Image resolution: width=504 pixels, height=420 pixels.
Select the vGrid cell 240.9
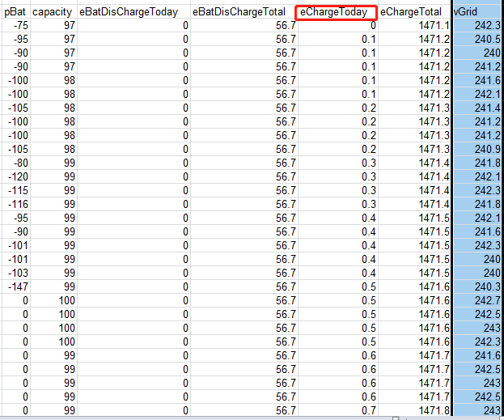477,149
